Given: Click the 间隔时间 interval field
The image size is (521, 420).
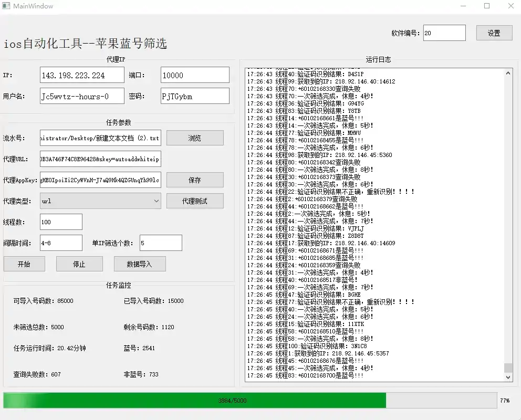Looking at the screenshot, I should pos(61,243).
